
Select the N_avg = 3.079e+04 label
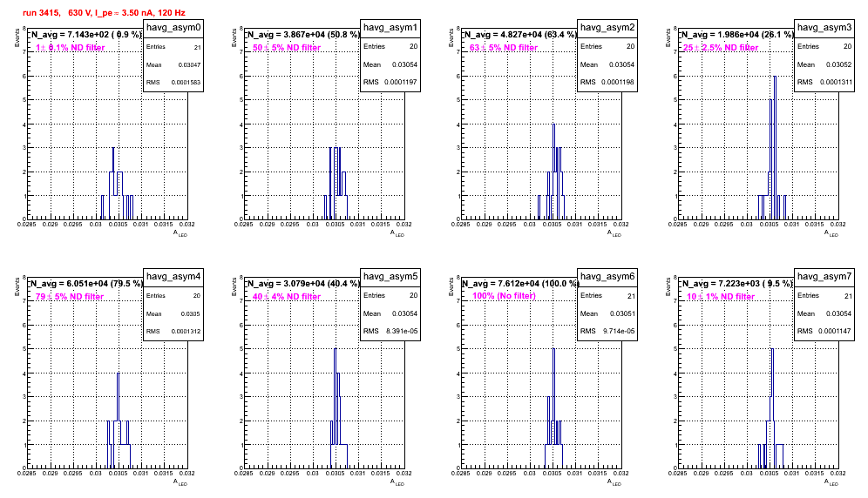pyautogui.click(x=303, y=284)
